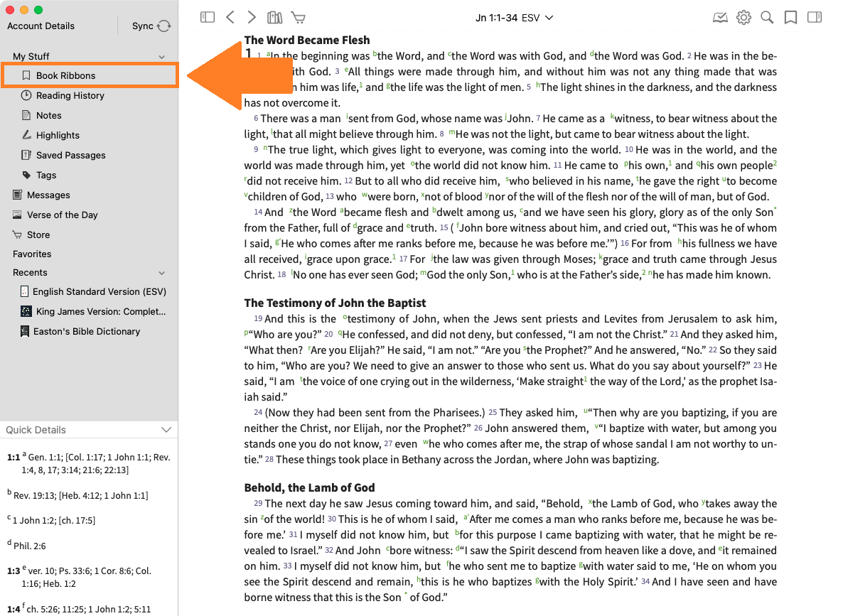Click the bookmark ribbon toolbar icon
The image size is (843, 616).
(790, 17)
